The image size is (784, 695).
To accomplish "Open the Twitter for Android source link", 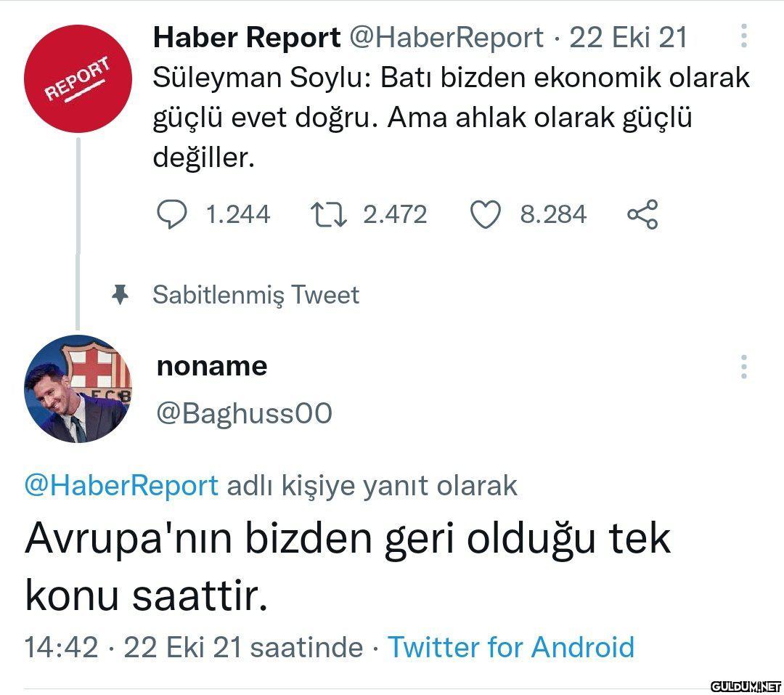I will click(511, 647).
